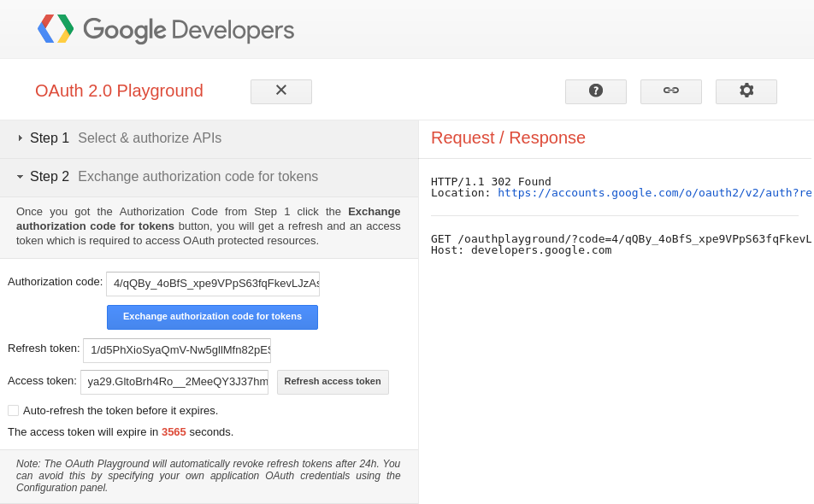Click the X close button beside the Playground title
The height and width of the screenshot is (504, 814).
[x=281, y=91]
